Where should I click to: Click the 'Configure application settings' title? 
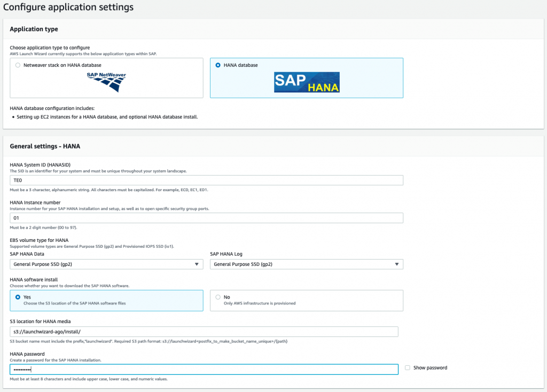pos(68,7)
